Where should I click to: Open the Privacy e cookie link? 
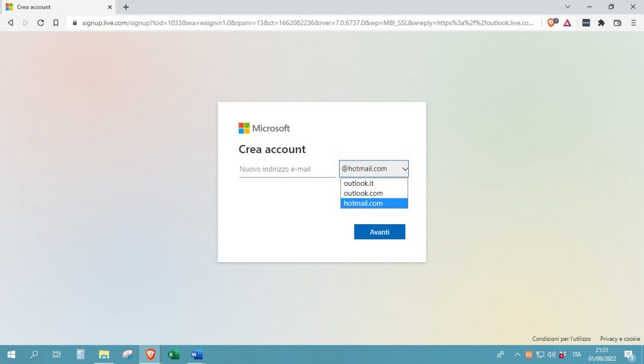tap(619, 339)
